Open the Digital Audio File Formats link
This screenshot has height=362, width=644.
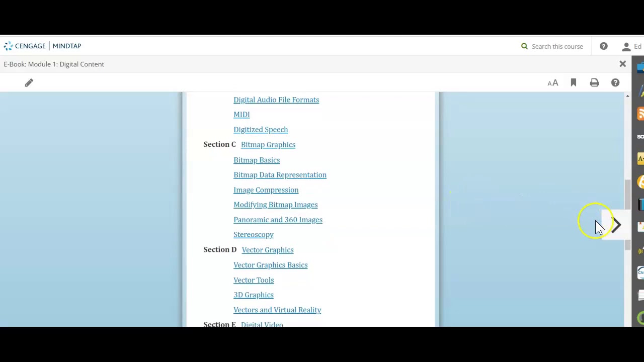(x=276, y=100)
